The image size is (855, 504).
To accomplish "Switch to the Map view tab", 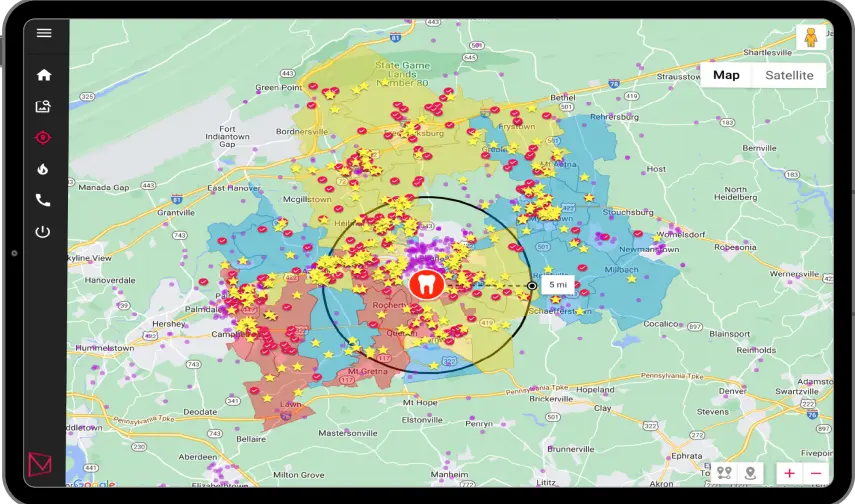I will pos(726,75).
